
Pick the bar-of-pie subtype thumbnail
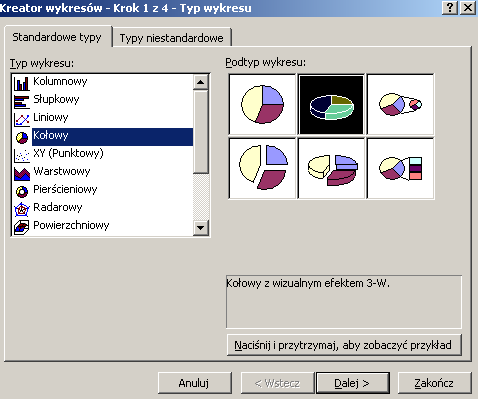[x=400, y=168]
